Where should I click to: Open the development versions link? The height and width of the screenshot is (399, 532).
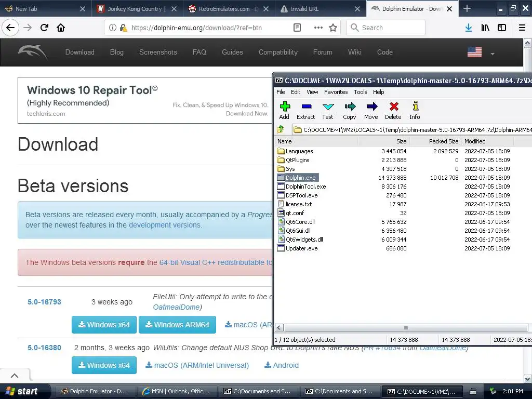pos(165,225)
